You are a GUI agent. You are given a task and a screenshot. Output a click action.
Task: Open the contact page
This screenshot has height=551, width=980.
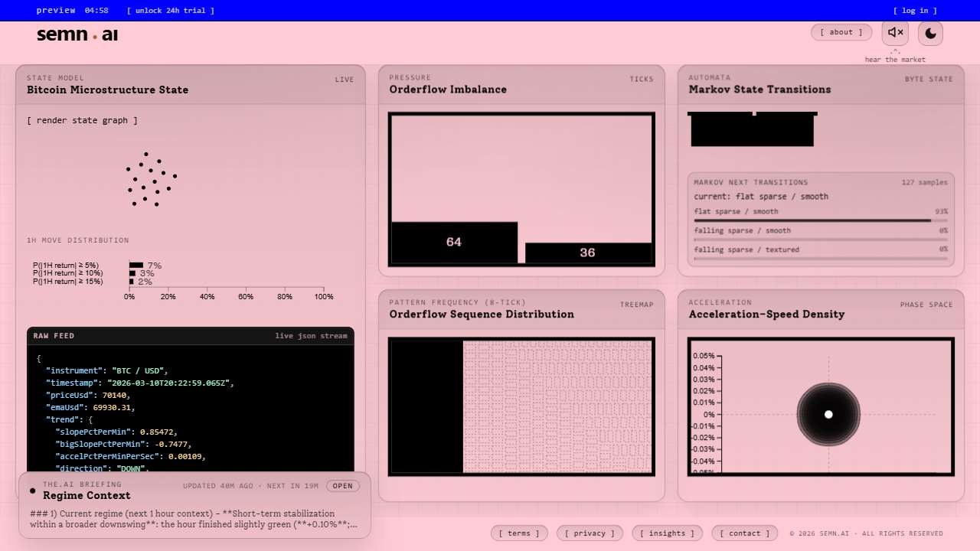click(x=744, y=533)
